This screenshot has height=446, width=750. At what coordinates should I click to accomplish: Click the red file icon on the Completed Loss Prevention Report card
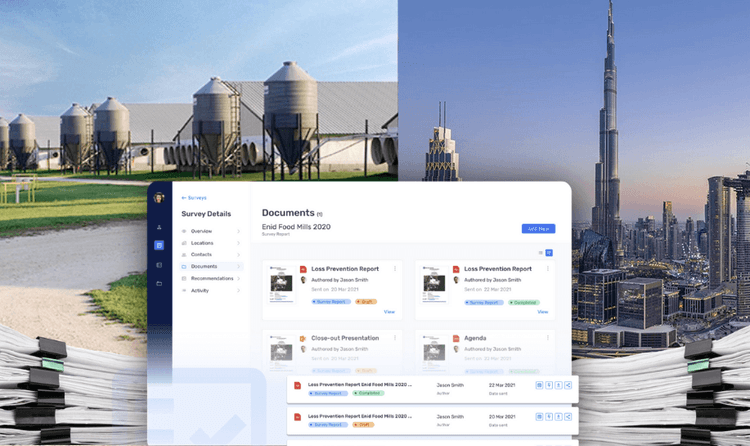456,269
